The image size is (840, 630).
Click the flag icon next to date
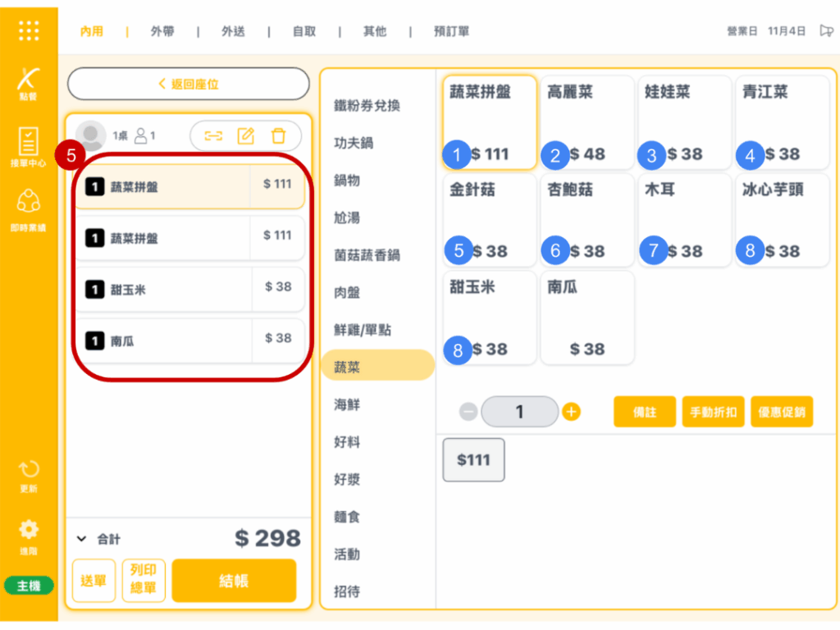click(x=826, y=31)
